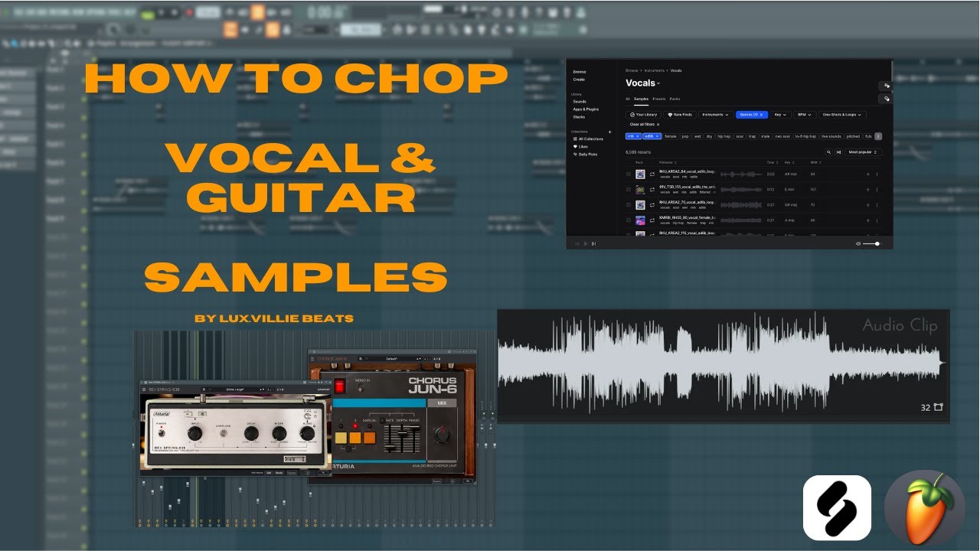Open One-Shots & Loops dropdown

pos(842,115)
